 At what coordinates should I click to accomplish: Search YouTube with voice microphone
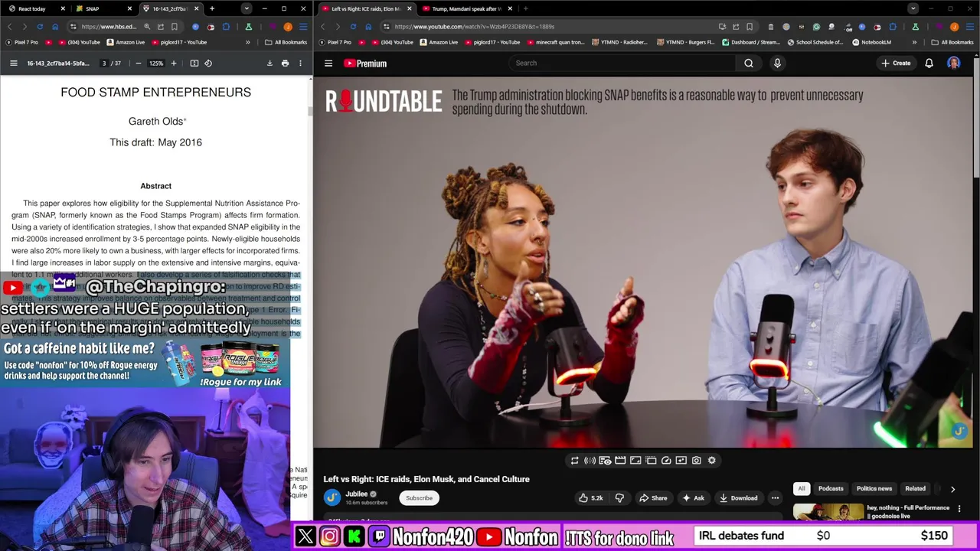pyautogui.click(x=777, y=63)
